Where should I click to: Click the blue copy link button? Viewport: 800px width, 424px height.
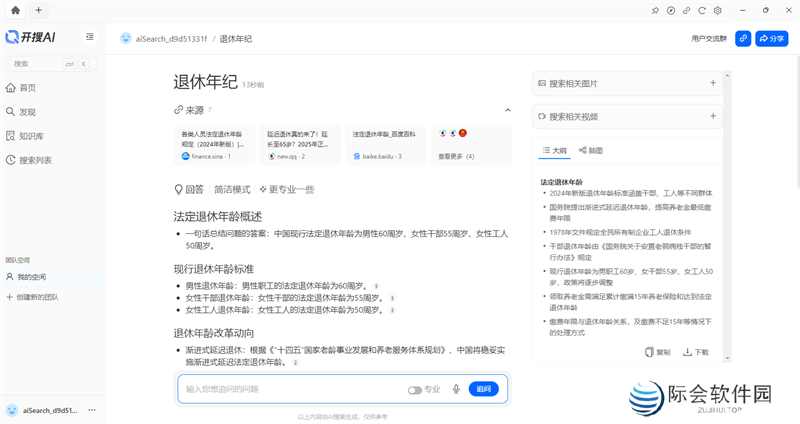(x=743, y=38)
